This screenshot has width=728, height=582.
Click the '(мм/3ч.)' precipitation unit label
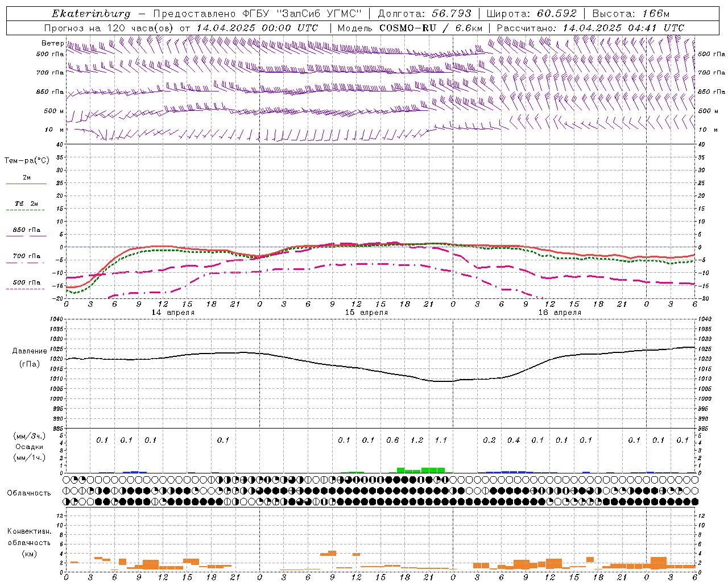(30, 436)
